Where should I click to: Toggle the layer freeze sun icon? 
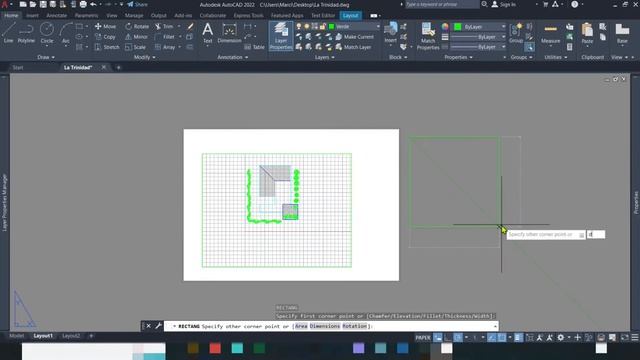(307, 26)
